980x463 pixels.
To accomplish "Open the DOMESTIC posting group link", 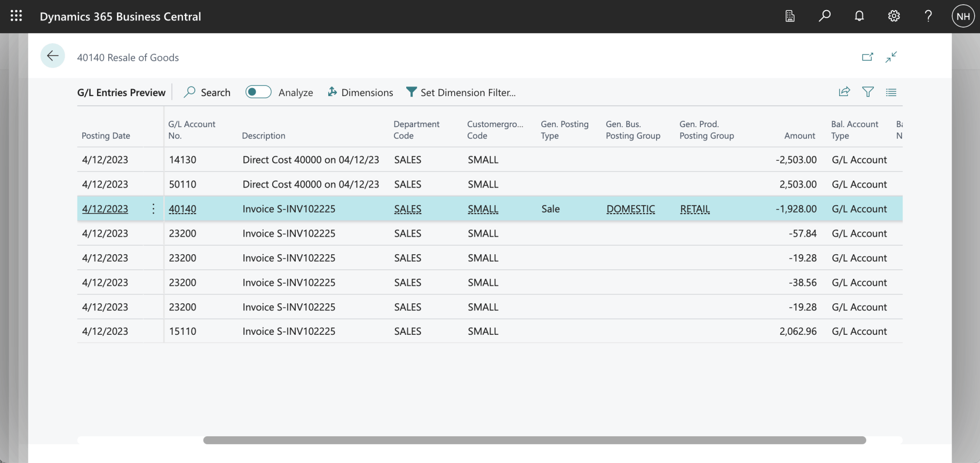I will coord(630,209).
